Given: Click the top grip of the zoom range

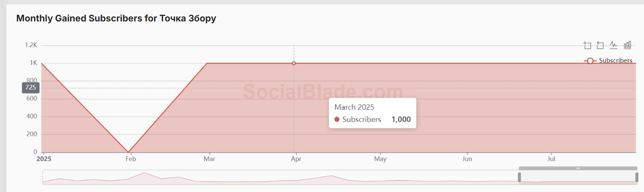Looking at the screenshot, I should click(578, 168).
